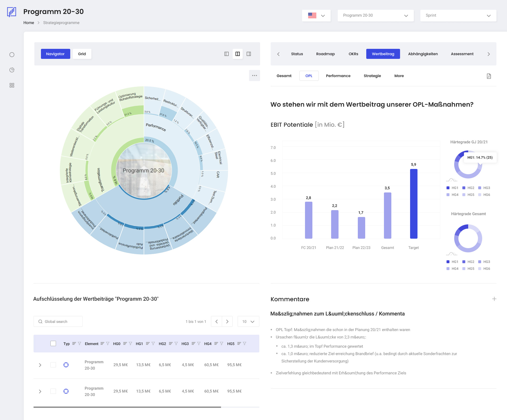The height and width of the screenshot is (420, 507).
Task: Open the pie chart sidebar icon
Action: pyautogui.click(x=12, y=70)
